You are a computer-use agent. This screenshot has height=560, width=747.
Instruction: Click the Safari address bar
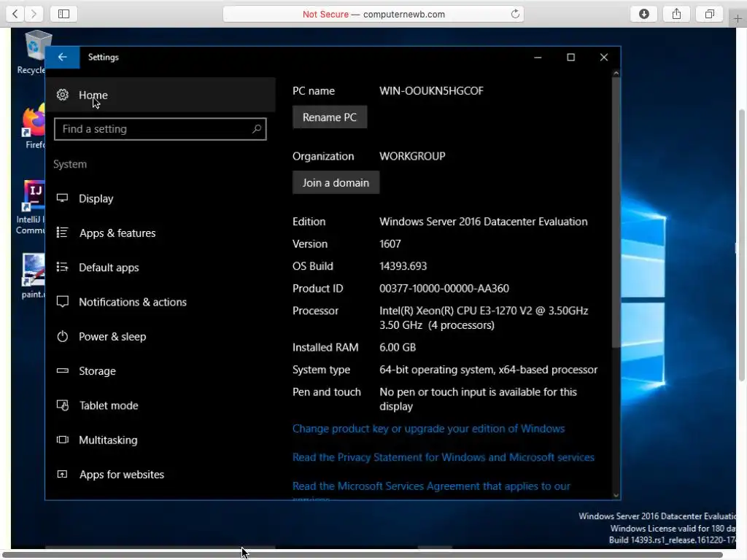(x=373, y=15)
